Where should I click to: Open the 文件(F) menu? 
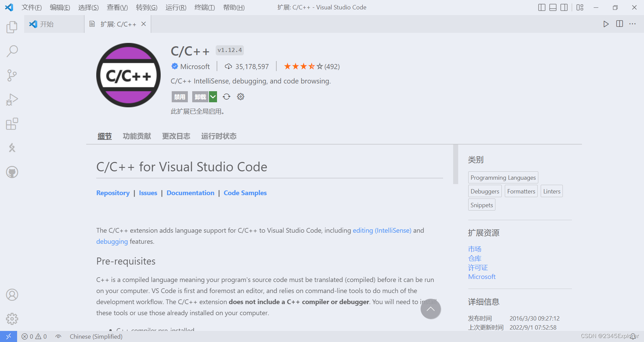[32, 7]
